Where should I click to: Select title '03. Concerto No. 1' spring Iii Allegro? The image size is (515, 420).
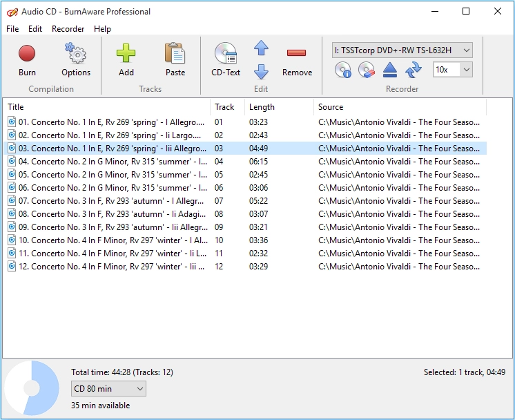[113, 149]
